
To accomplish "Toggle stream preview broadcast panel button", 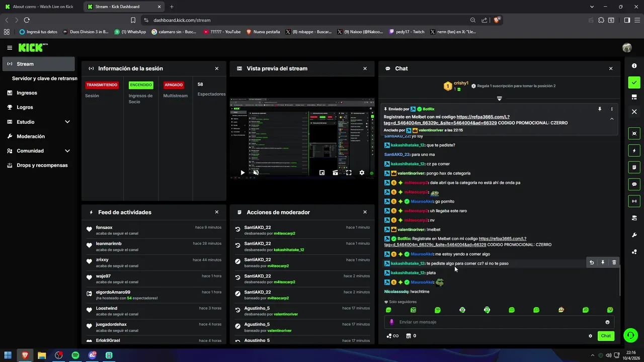I will pos(634,201).
